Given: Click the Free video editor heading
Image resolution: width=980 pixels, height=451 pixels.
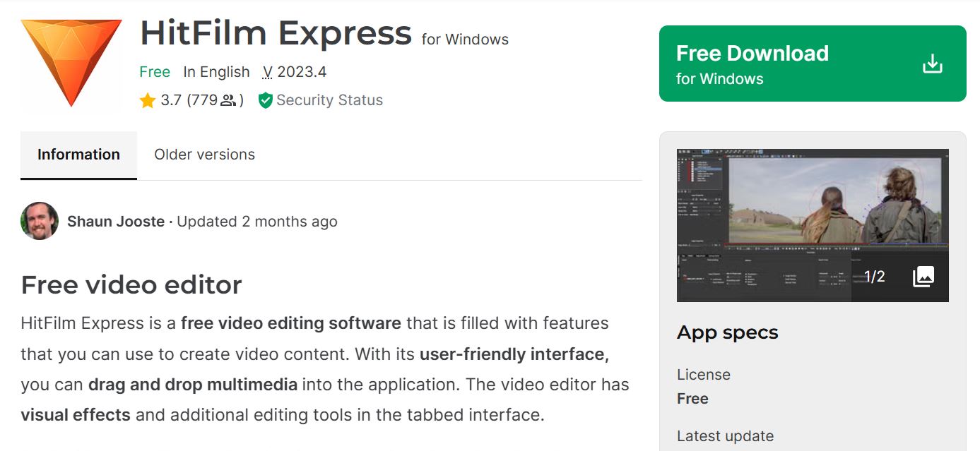Looking at the screenshot, I should (131, 285).
